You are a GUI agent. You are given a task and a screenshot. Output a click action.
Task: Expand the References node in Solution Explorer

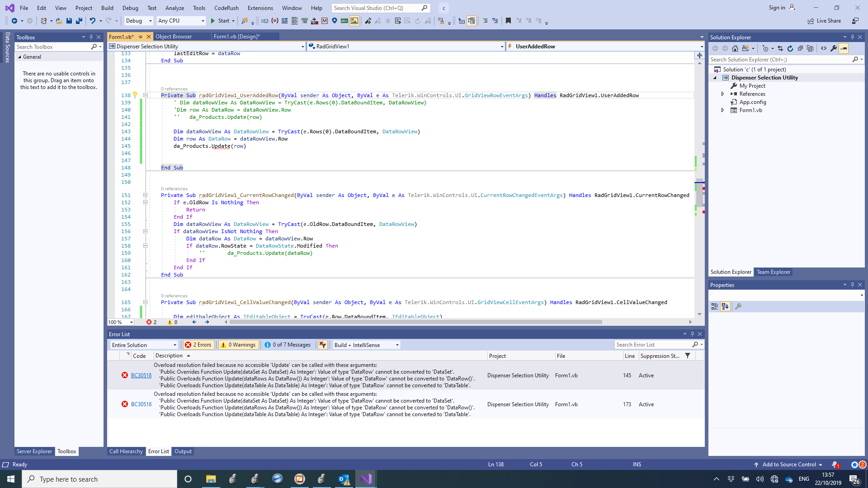722,94
